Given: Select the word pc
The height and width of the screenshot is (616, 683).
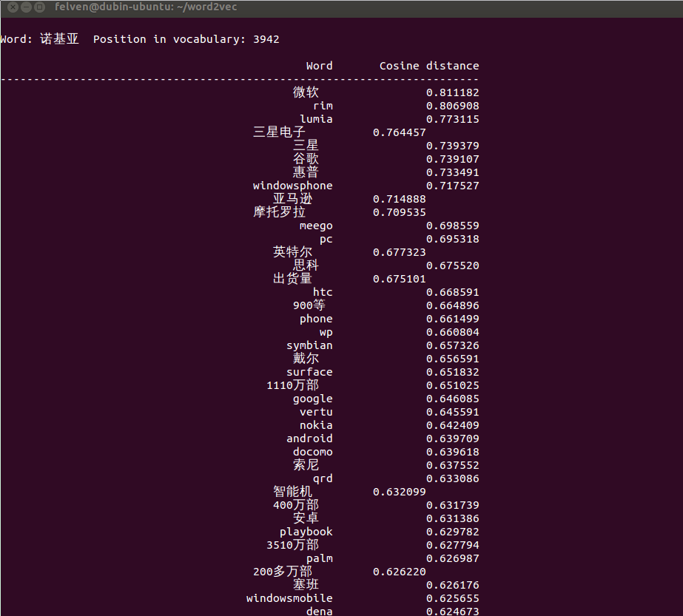Looking at the screenshot, I should point(326,240).
